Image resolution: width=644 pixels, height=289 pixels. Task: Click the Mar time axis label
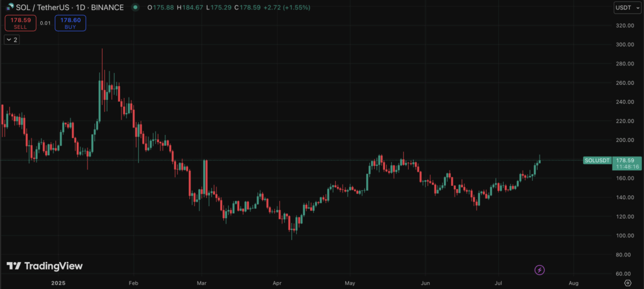[202, 283]
